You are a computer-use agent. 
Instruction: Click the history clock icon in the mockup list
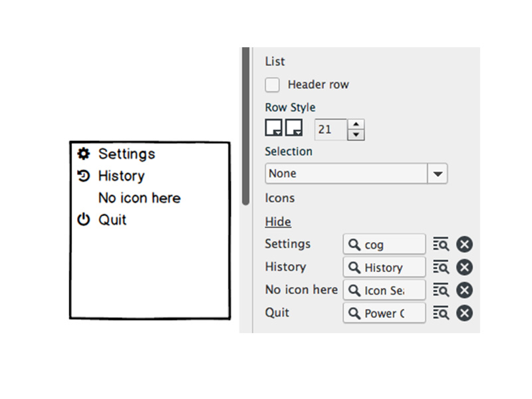[x=82, y=176]
